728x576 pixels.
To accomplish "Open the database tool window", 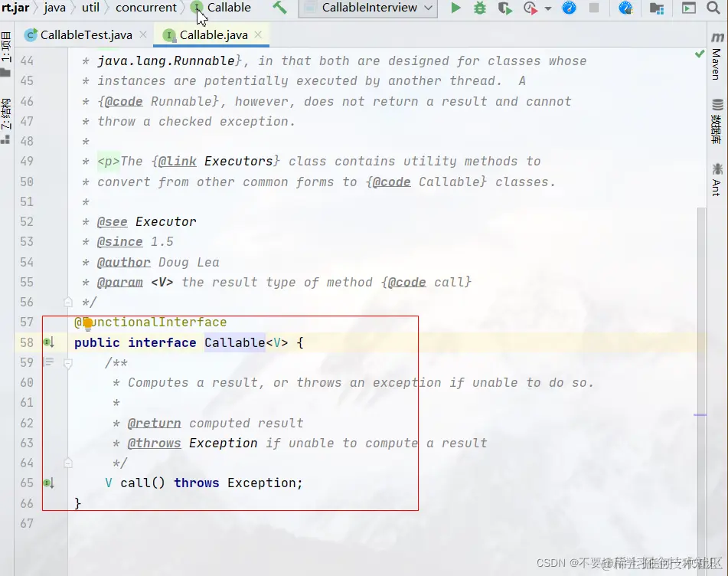I will point(717,121).
